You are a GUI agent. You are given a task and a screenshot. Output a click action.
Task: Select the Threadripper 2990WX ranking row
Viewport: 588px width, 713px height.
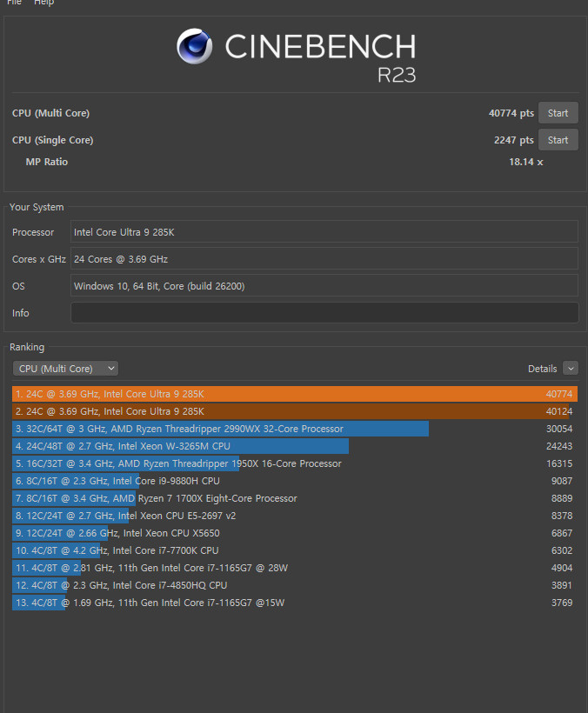tap(295, 429)
